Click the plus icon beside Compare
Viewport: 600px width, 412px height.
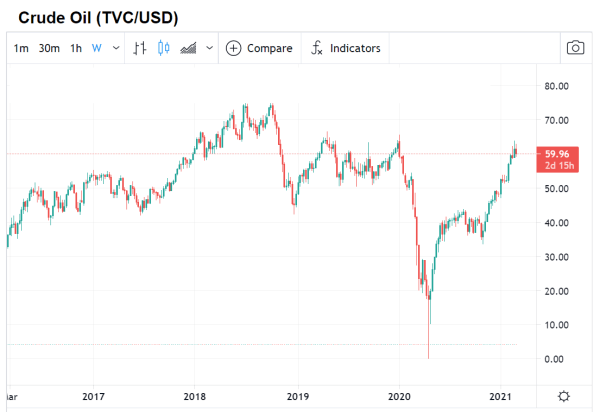pyautogui.click(x=233, y=48)
